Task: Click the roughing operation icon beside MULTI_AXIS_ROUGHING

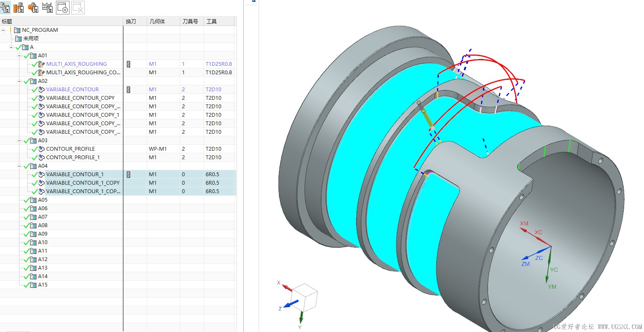Action: [x=41, y=64]
